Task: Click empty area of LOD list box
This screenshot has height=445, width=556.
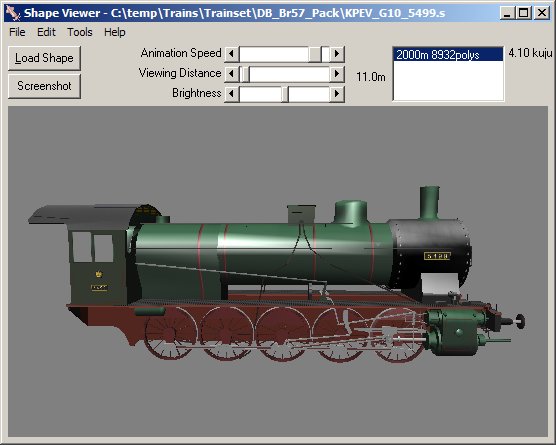Action: click(448, 81)
